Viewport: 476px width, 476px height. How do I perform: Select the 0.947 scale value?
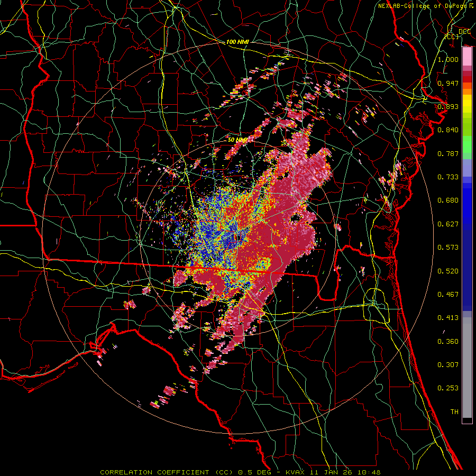pos(448,83)
